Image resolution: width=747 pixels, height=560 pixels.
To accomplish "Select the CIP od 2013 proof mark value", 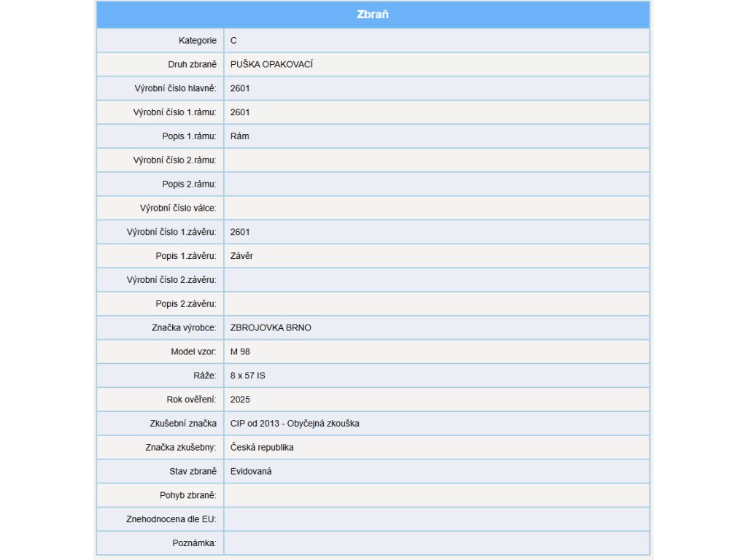I will (x=295, y=423).
